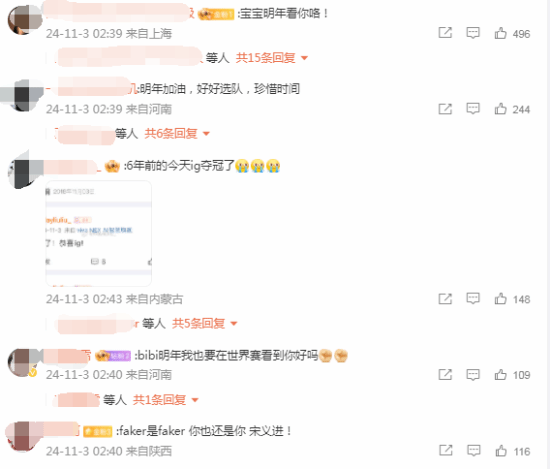Like the bibi明年 comment with 109 likes
Screen dimensions: 550x469
(501, 375)
